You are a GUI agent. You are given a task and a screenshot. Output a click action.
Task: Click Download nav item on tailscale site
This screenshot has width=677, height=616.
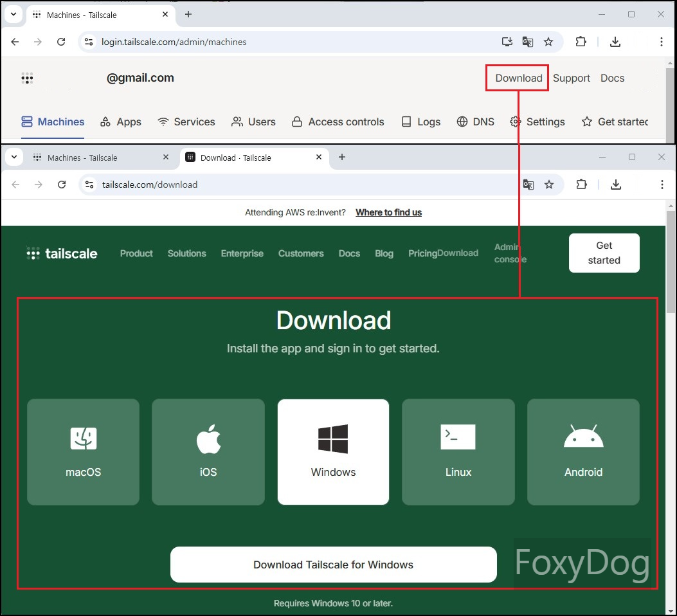click(x=458, y=253)
